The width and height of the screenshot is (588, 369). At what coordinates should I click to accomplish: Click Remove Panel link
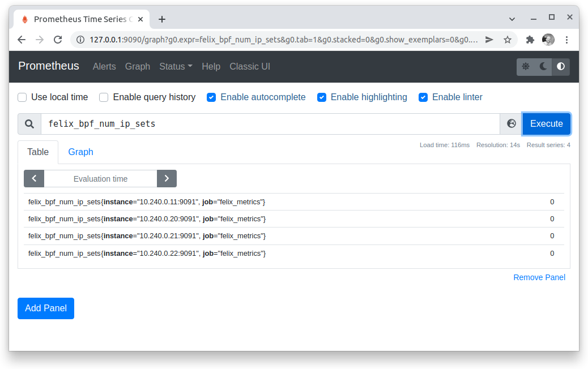(x=539, y=277)
